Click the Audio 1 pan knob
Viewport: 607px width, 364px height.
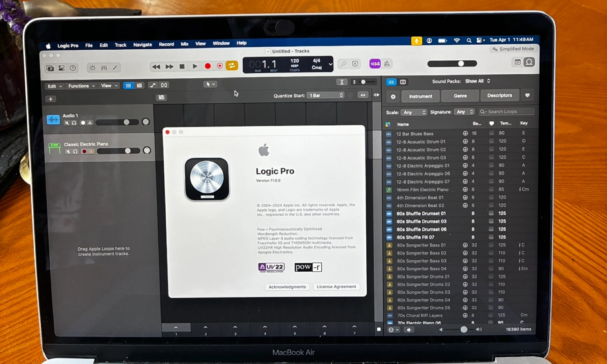coord(145,122)
